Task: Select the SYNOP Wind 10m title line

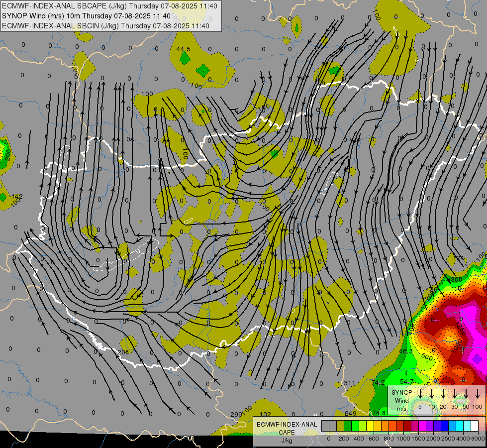Action: [x=86, y=16]
